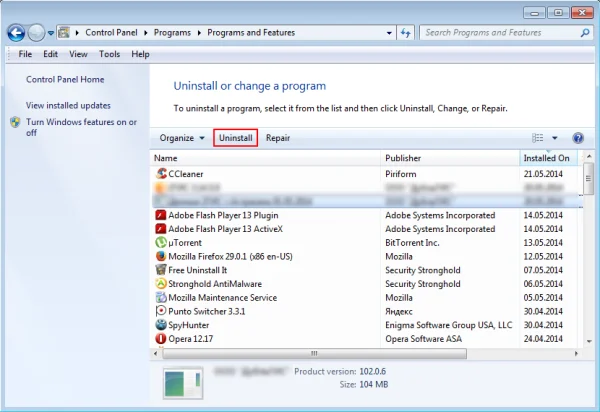
Task: Click the Punto Switcher icon
Action: coord(161,311)
